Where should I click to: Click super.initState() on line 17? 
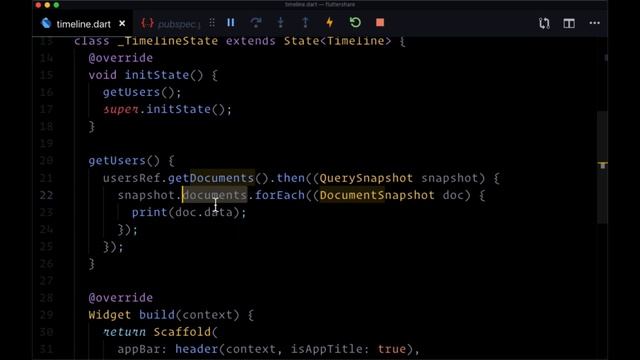(x=167, y=109)
